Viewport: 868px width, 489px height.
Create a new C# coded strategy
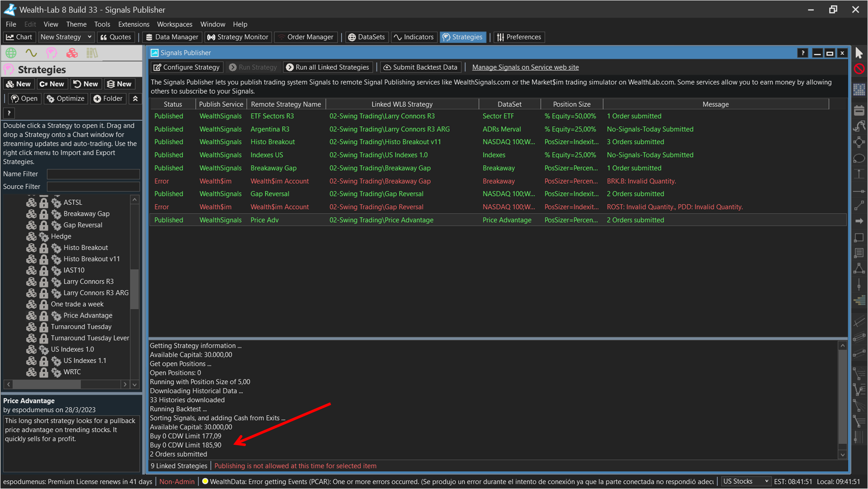pyautogui.click(x=52, y=84)
